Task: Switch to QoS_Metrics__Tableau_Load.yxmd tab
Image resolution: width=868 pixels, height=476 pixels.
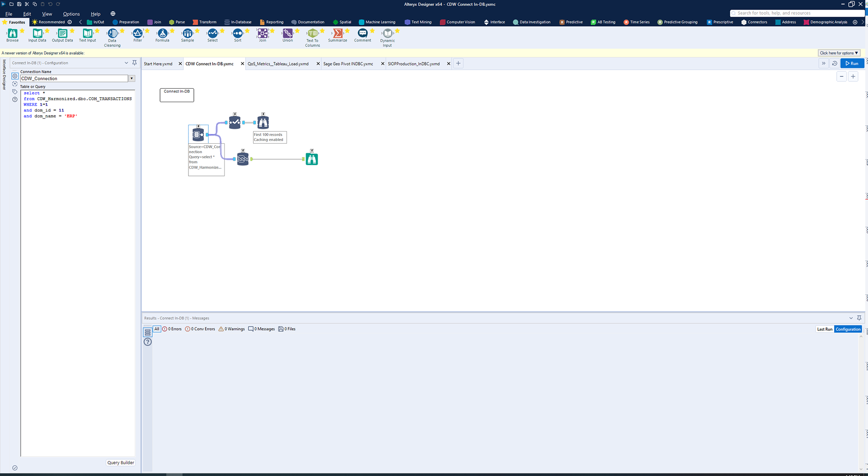Action: pyautogui.click(x=278, y=64)
